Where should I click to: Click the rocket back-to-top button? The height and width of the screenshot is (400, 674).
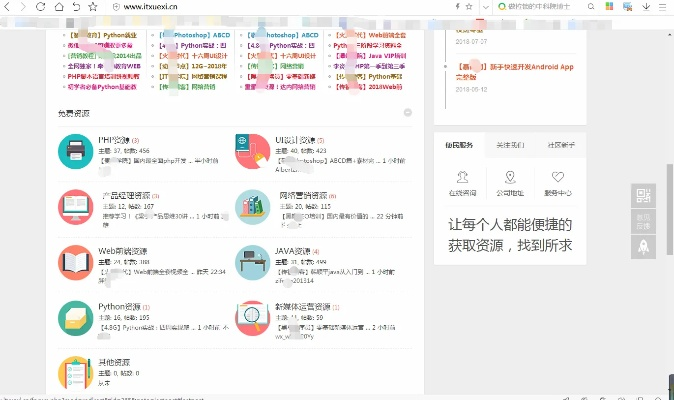tap(643, 247)
